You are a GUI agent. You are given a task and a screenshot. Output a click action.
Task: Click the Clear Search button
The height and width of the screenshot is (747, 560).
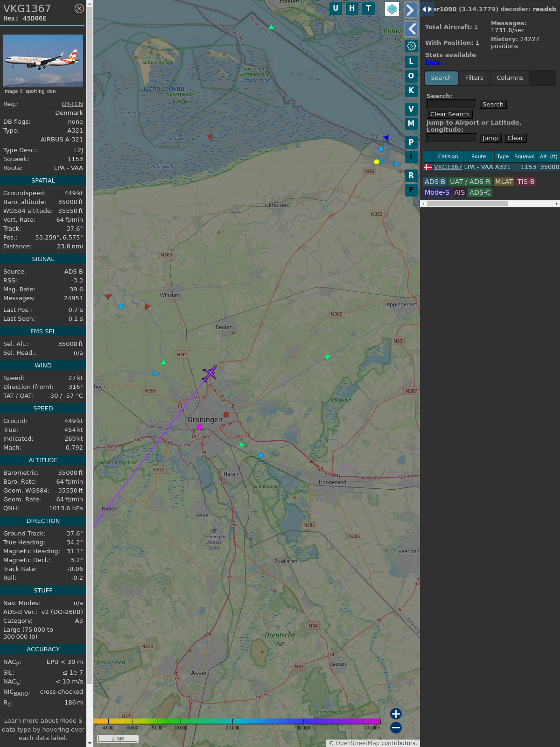pyautogui.click(x=449, y=114)
